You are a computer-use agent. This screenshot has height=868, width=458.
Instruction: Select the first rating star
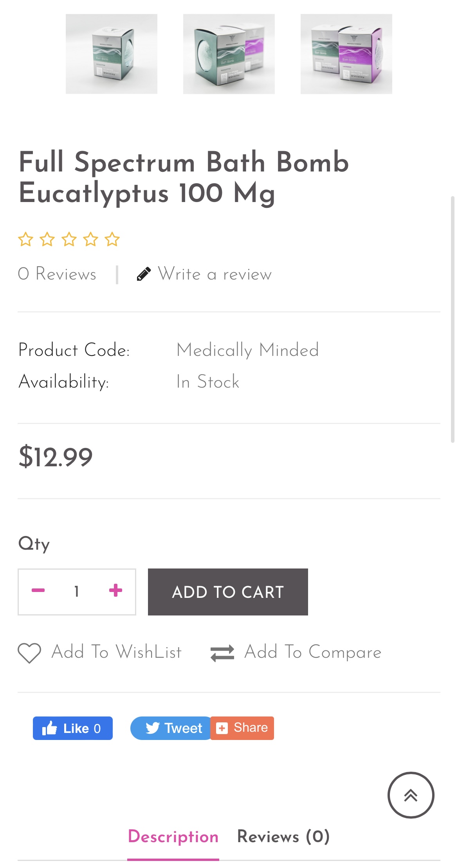(x=25, y=239)
